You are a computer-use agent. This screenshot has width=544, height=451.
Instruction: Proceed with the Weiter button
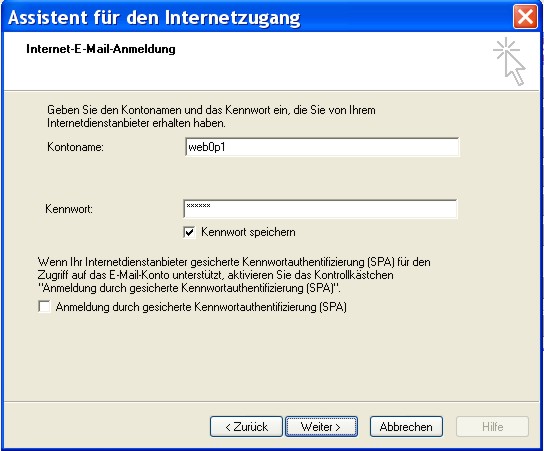coord(321,427)
